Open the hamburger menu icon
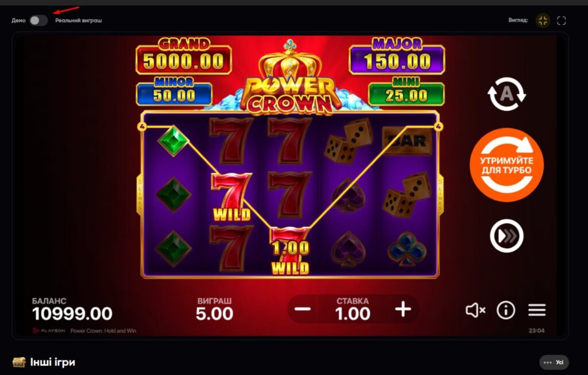 coord(537,310)
